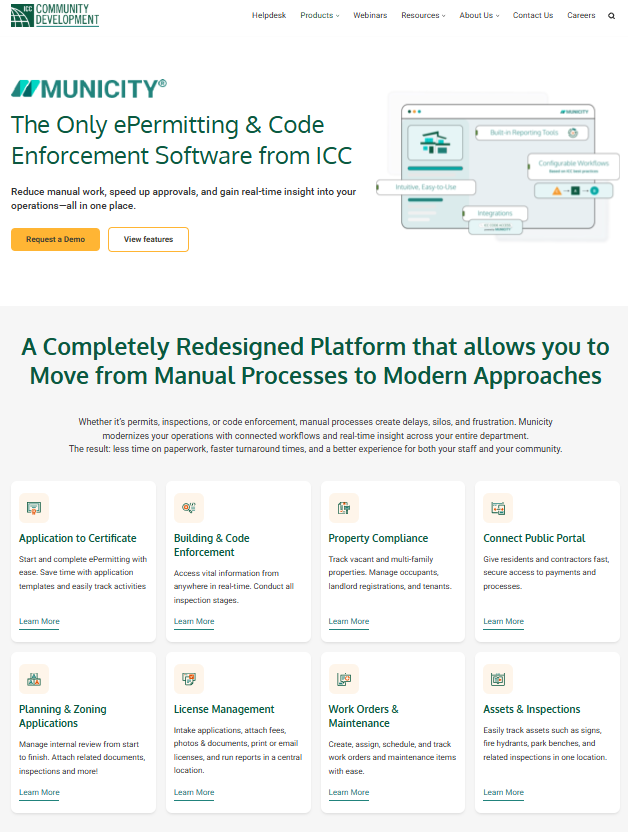Click the Property Compliance heading
Image resolution: width=628 pixels, height=832 pixels.
(x=378, y=538)
